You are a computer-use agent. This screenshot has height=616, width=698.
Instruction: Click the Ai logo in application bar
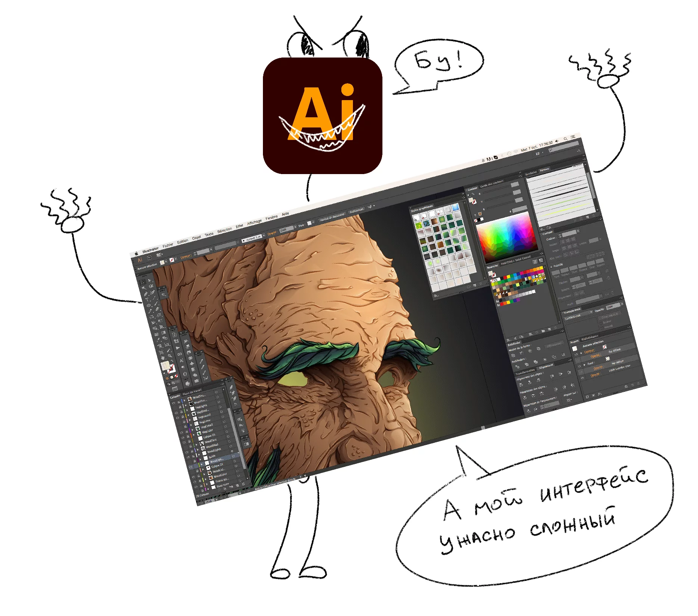[140, 260]
